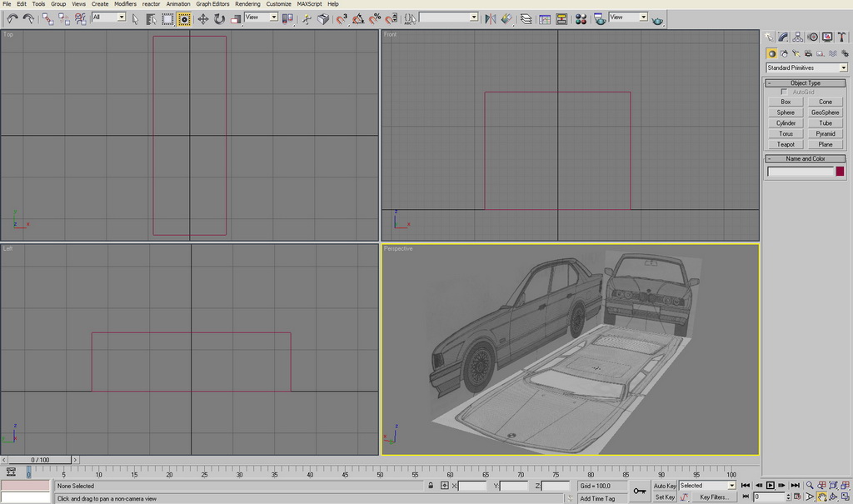
Task: Open the Layer Manager
Action: [x=526, y=17]
